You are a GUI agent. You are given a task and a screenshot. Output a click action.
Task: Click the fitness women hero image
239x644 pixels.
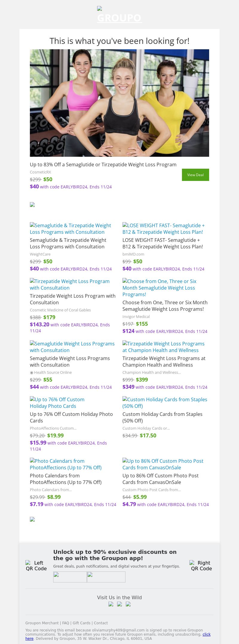click(119, 103)
